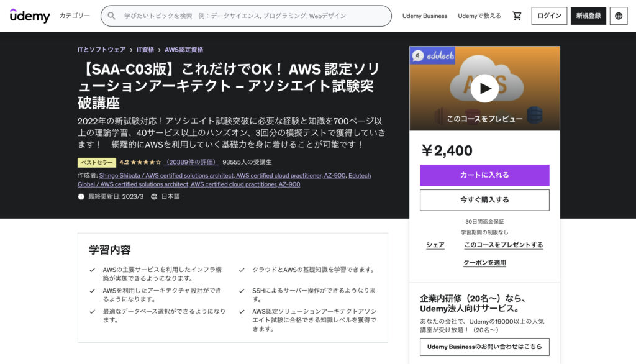The width and height of the screenshot is (636, 364).
Task: Click the search magnifier icon
Action: 112,16
